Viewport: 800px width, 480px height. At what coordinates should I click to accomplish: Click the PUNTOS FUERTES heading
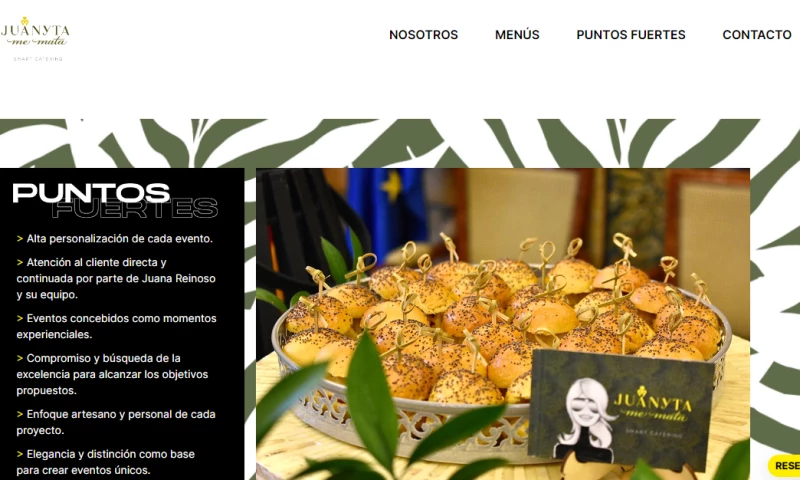pos(115,200)
